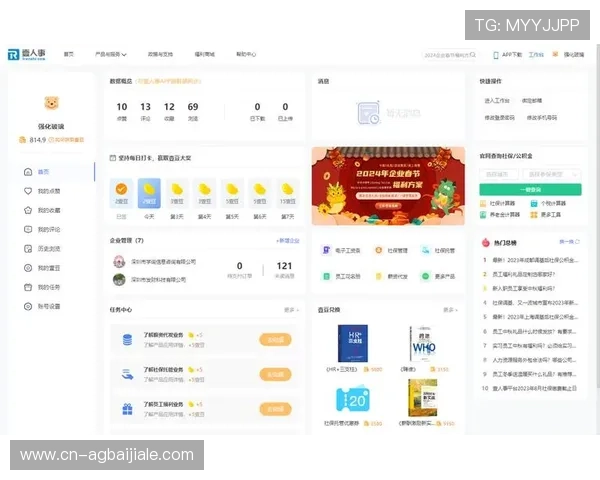Click the first company avatar in 企业管理
Viewport: 600px width, 480px height.
(x=119, y=261)
